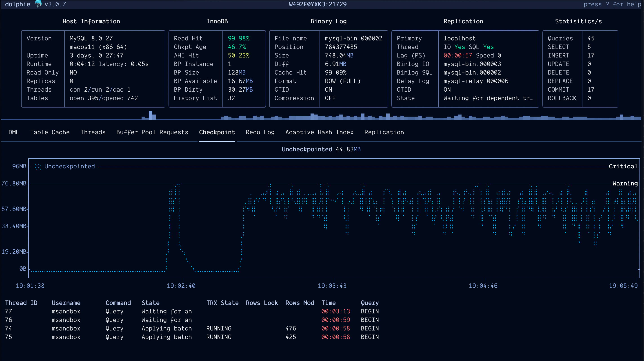
Task: Click the BP Dirty value 30.27MB
Action: pyautogui.click(x=240, y=89)
